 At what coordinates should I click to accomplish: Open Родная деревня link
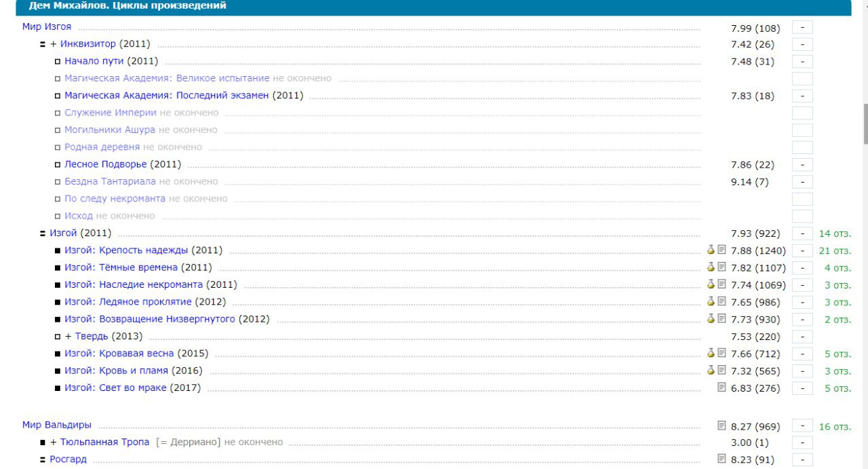click(102, 147)
